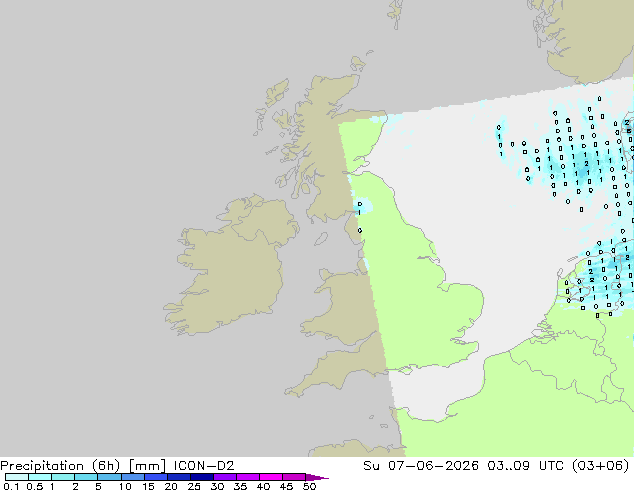Click the '0.1' legend value

[11, 486]
